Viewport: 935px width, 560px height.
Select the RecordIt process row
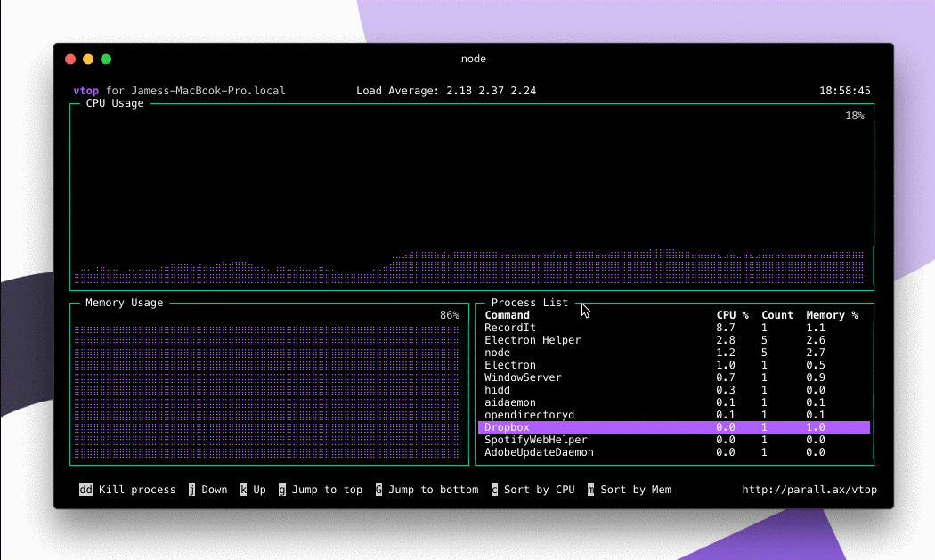coord(510,327)
